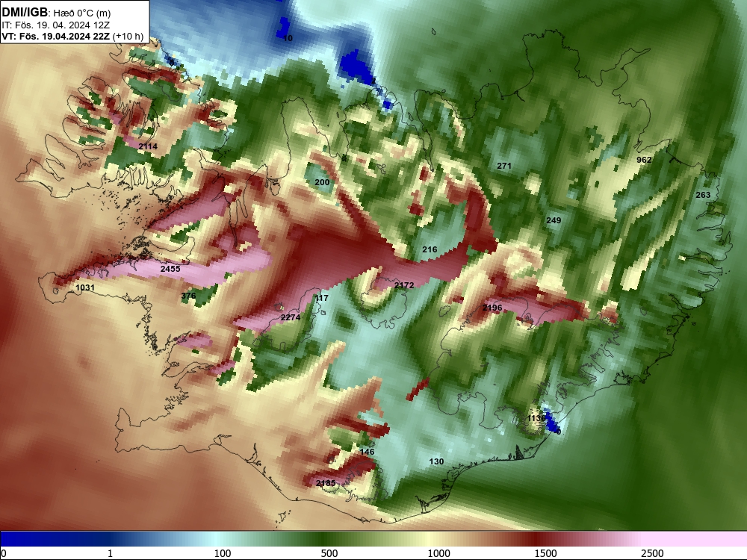Click the 1500 tick label on the color scale
The height and width of the screenshot is (560, 747).
point(545,553)
